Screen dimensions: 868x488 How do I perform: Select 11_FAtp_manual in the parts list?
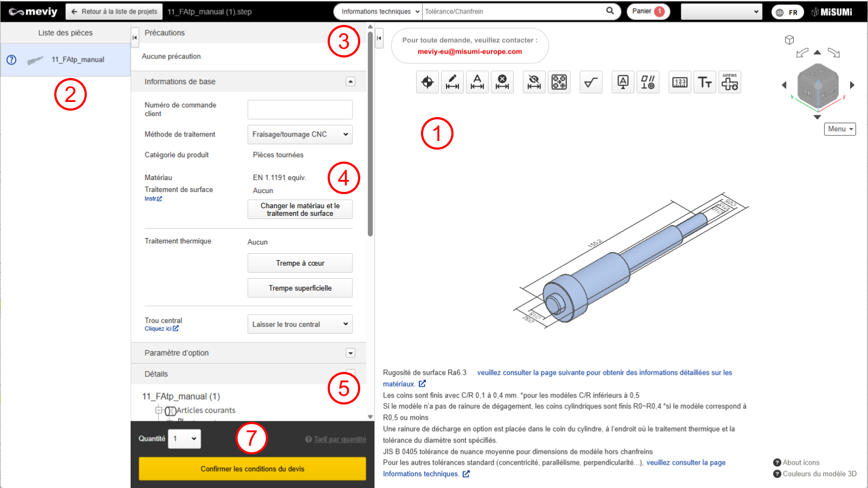click(78, 60)
